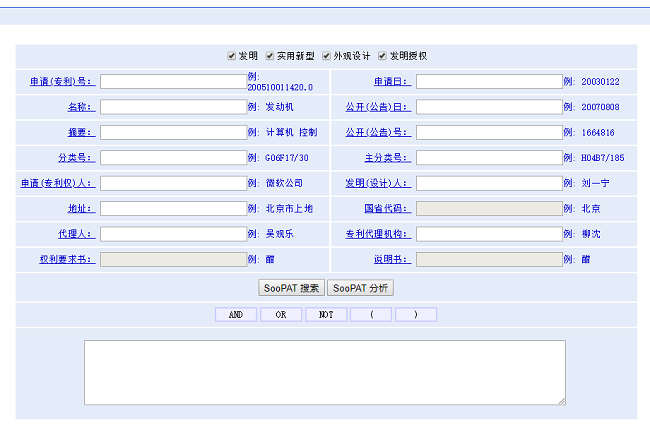This screenshot has width=650, height=437.
Task: Focus the 分类号 input field
Action: coord(172,158)
